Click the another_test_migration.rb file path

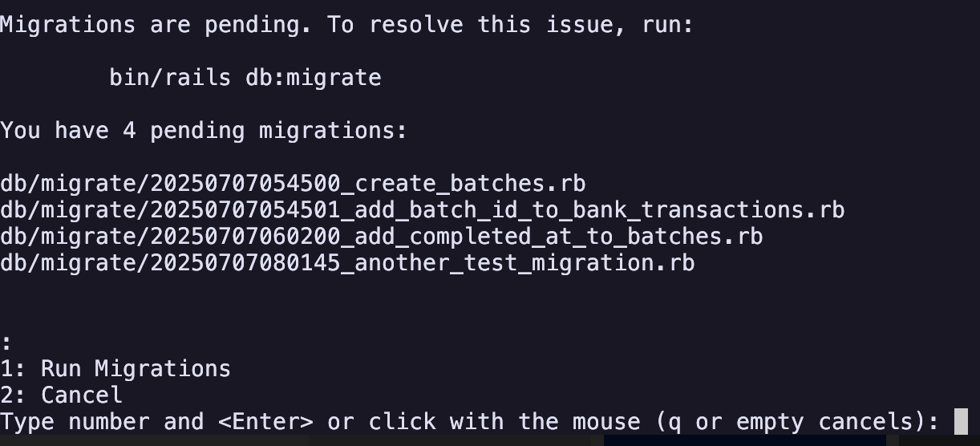(347, 263)
